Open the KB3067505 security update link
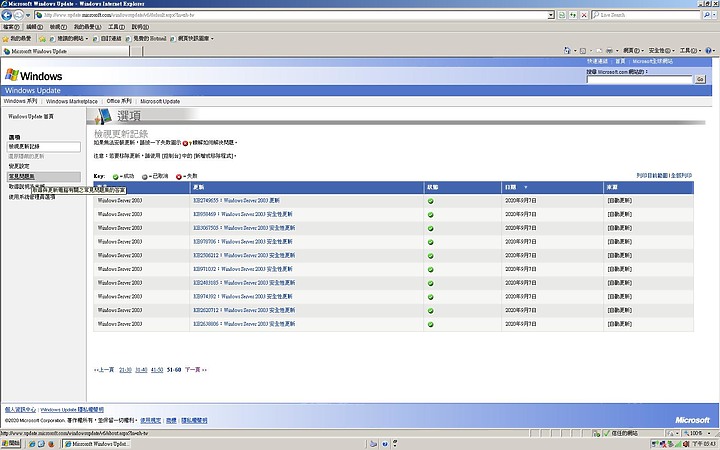This screenshot has width=720, height=450. [x=244, y=228]
